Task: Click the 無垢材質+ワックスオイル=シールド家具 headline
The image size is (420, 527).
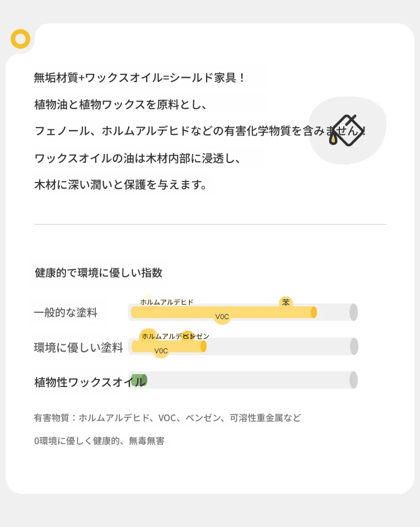Action: point(140,78)
